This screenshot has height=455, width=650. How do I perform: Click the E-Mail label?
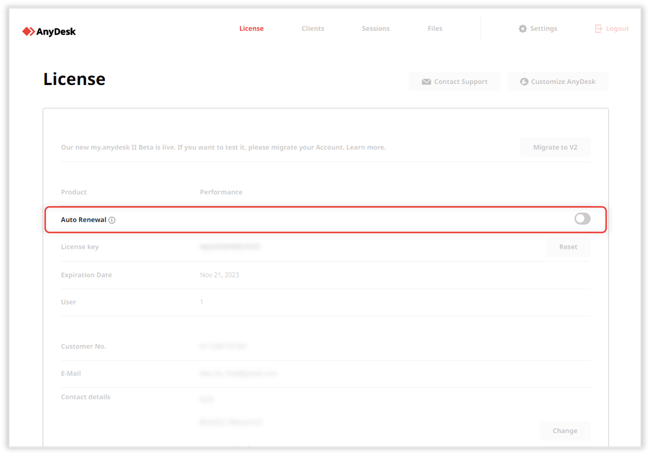(x=71, y=373)
